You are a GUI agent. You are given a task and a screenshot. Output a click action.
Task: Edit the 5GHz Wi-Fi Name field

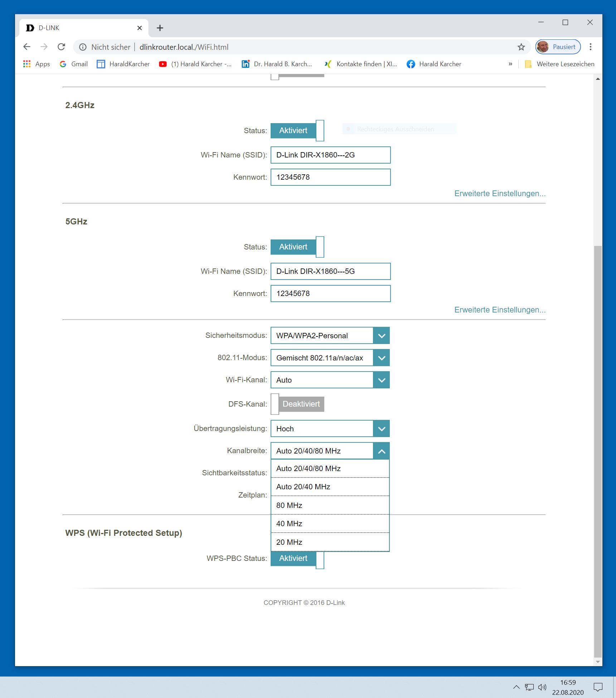point(330,271)
